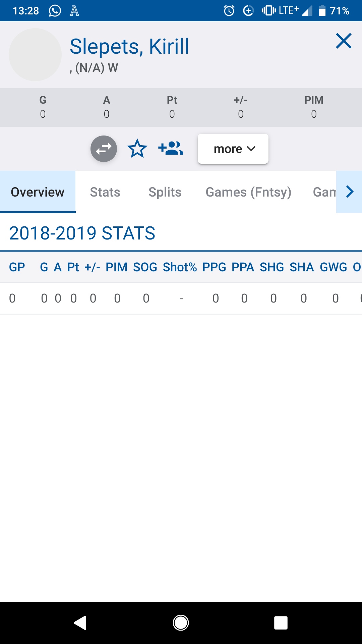This screenshot has width=362, height=644.
Task: Open the player avatar placeholder
Action: click(35, 55)
